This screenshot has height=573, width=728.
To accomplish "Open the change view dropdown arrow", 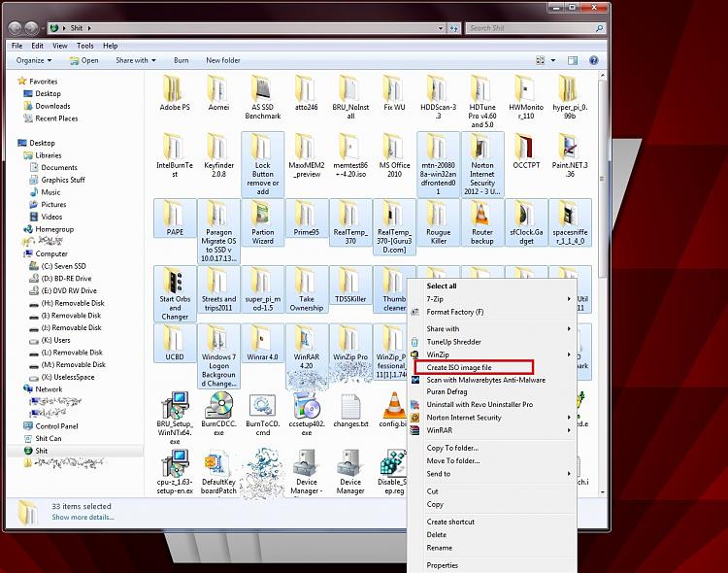I will (553, 60).
